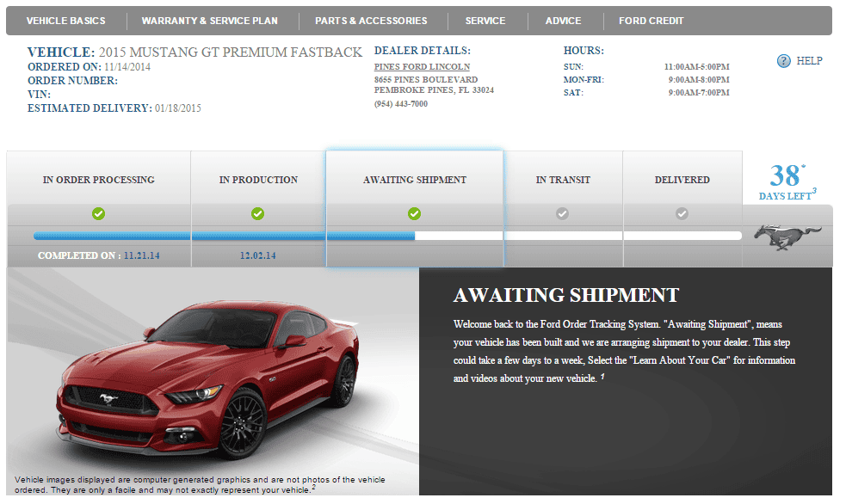Open the Pines Ford Lincoln dealer link
Image resolution: width=846 pixels, height=504 pixels.
pyautogui.click(x=422, y=67)
